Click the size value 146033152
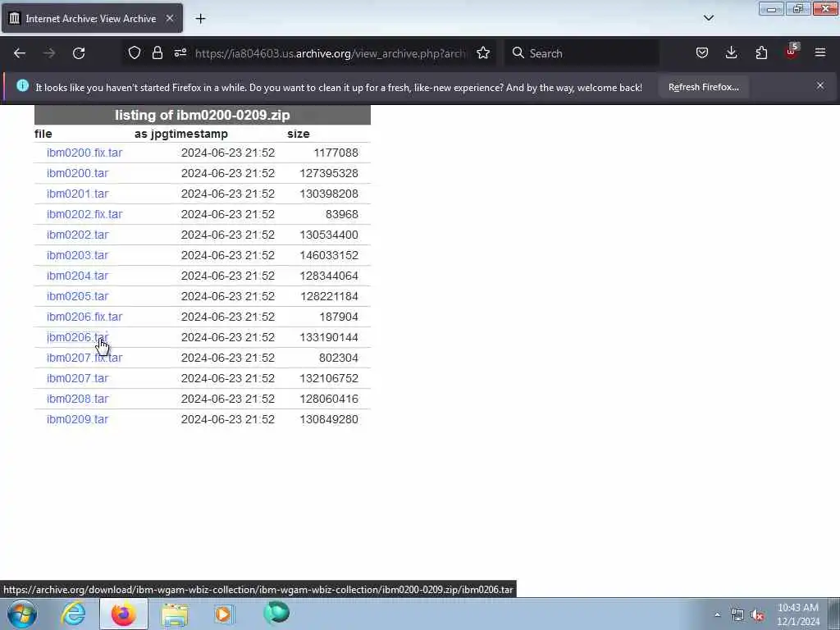840x630 pixels. 329,255
